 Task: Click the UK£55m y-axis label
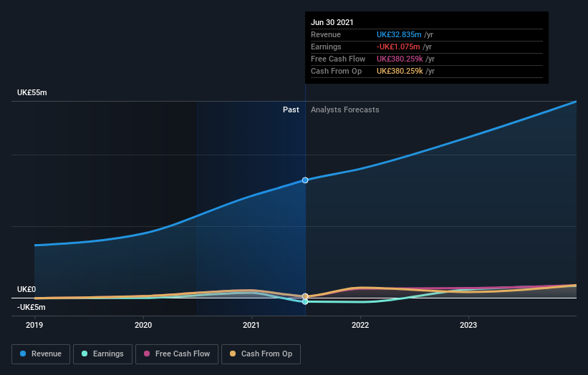pos(32,92)
